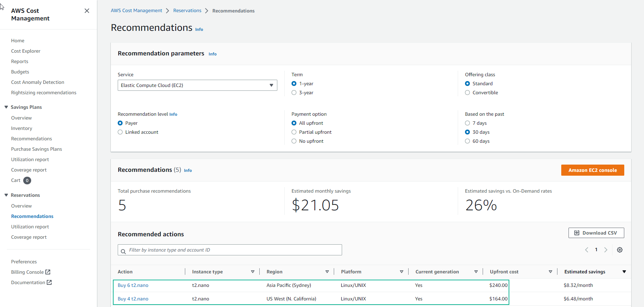The width and height of the screenshot is (644, 307).
Task: Click the Download CSV button
Action: [596, 233]
